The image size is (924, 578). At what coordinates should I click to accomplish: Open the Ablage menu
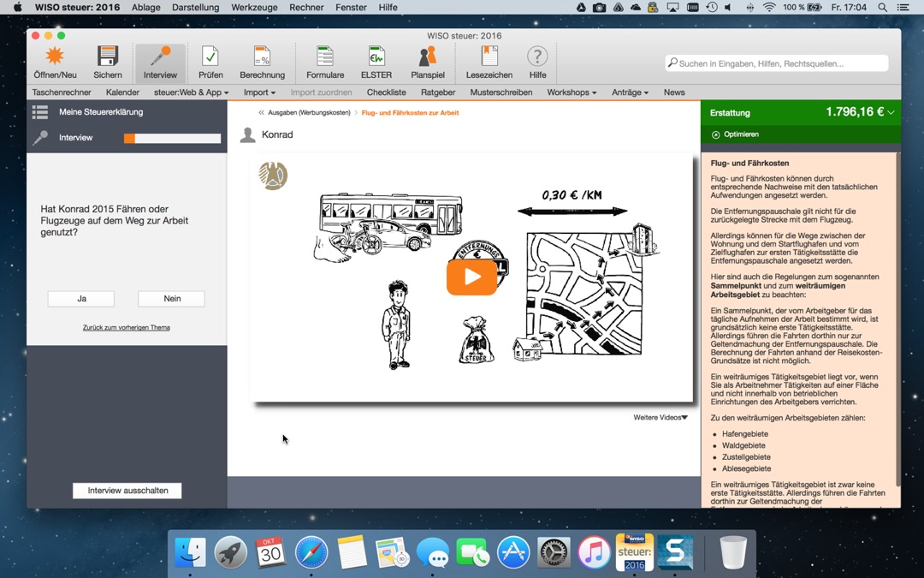pos(145,7)
